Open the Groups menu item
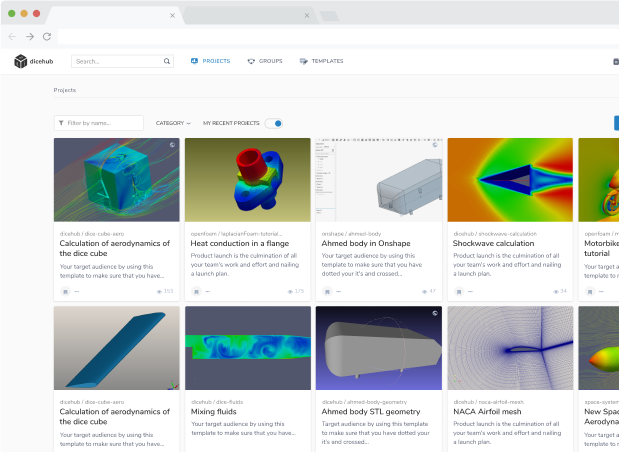 click(x=265, y=61)
